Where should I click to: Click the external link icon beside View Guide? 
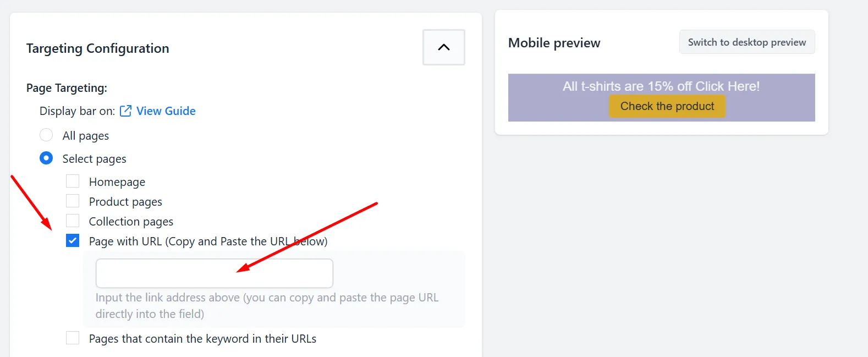coord(125,111)
